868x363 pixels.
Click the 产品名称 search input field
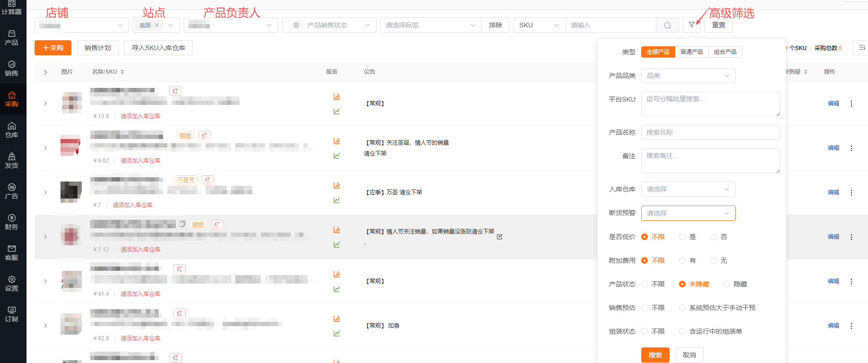710,132
